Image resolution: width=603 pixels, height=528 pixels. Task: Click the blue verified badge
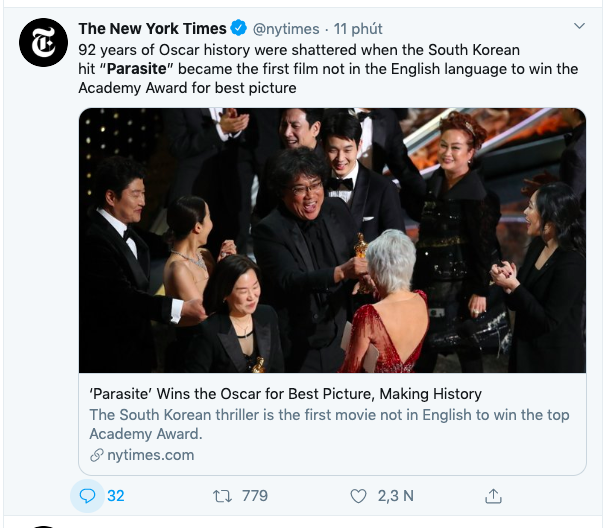click(x=238, y=29)
